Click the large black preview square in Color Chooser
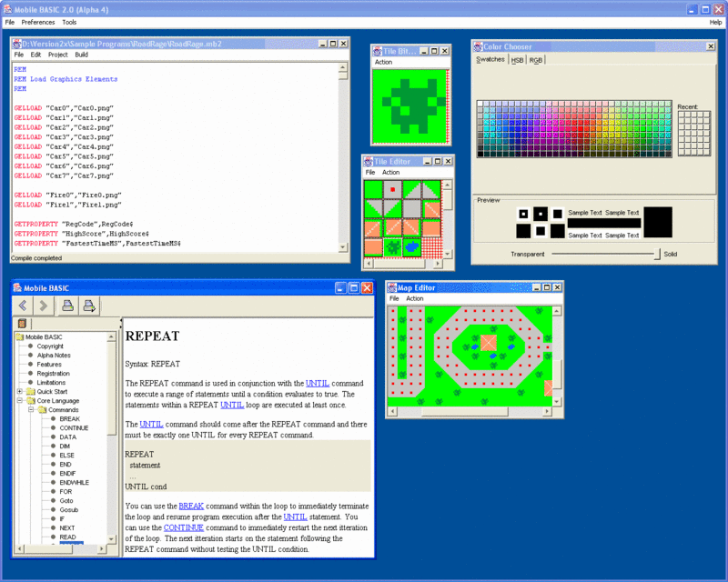The width and height of the screenshot is (728, 582). (x=658, y=222)
